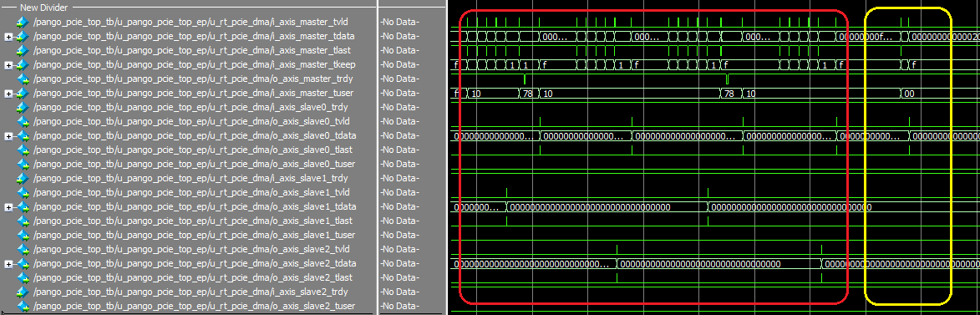Click the -No Data- value of i_axis_master_tvld
This screenshot has height=315, width=980.
coord(399,22)
